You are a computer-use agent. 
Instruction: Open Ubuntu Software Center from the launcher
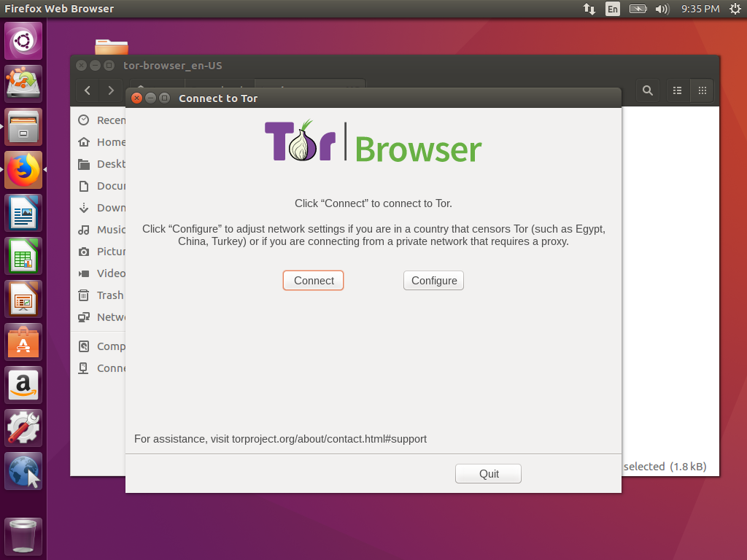click(x=23, y=341)
